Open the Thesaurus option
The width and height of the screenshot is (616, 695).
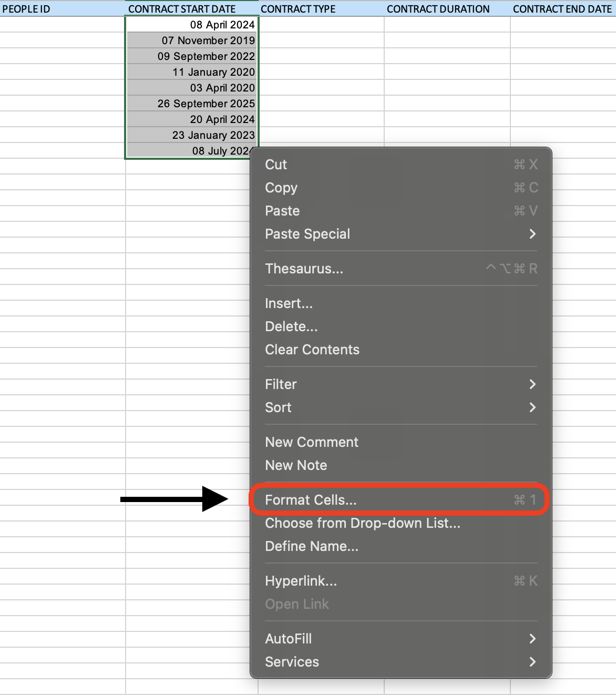pos(304,269)
